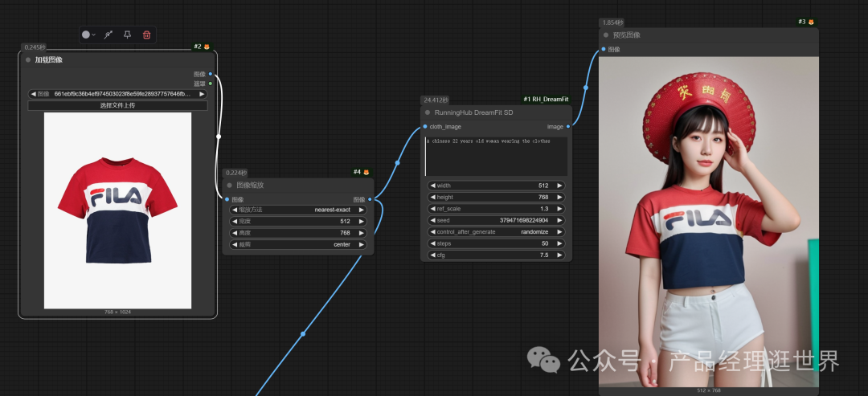This screenshot has width=868, height=396.
Task: Collapse the 预览图像 node via its title dot
Action: point(606,35)
